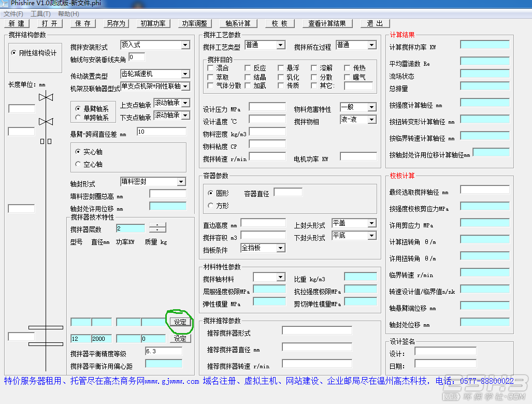Open 搅拌所在过程 dropdown

click(356, 45)
